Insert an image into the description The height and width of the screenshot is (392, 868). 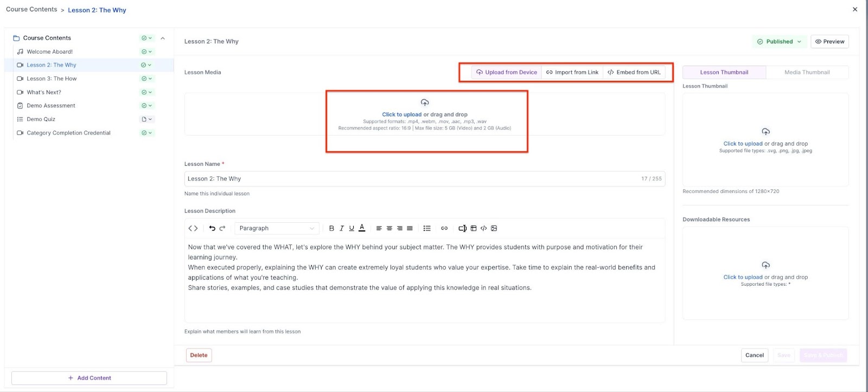pos(494,228)
